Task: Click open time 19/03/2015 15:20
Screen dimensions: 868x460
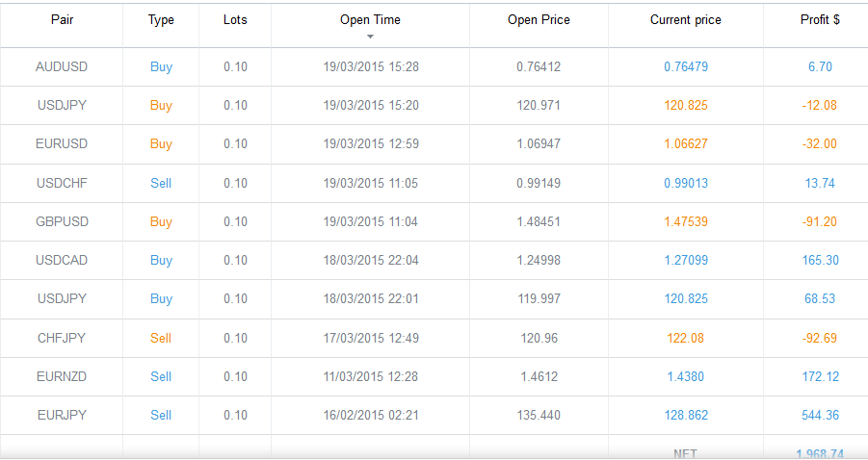Action: point(371,105)
